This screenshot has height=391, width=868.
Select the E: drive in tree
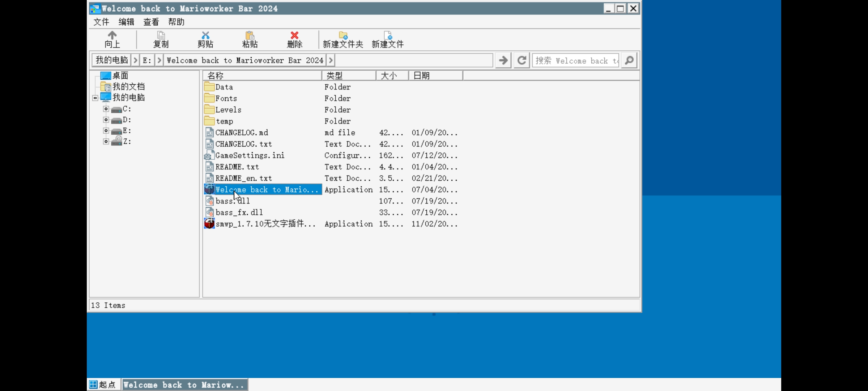127,130
